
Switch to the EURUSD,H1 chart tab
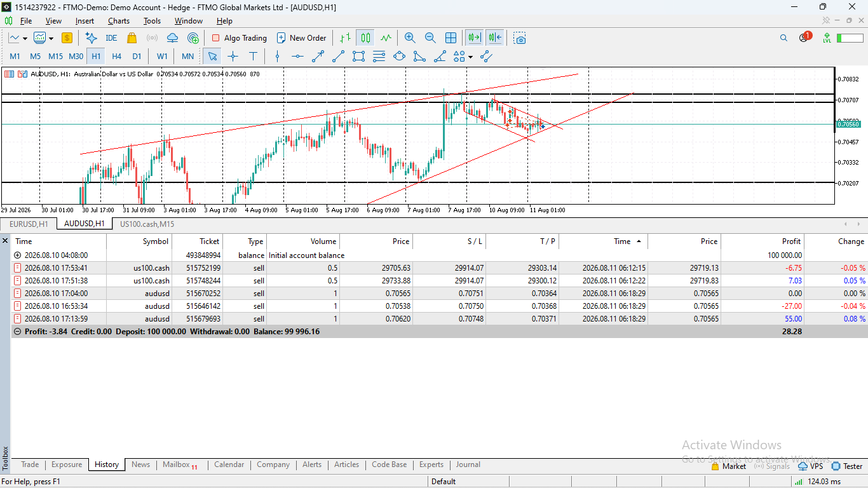pyautogui.click(x=29, y=224)
